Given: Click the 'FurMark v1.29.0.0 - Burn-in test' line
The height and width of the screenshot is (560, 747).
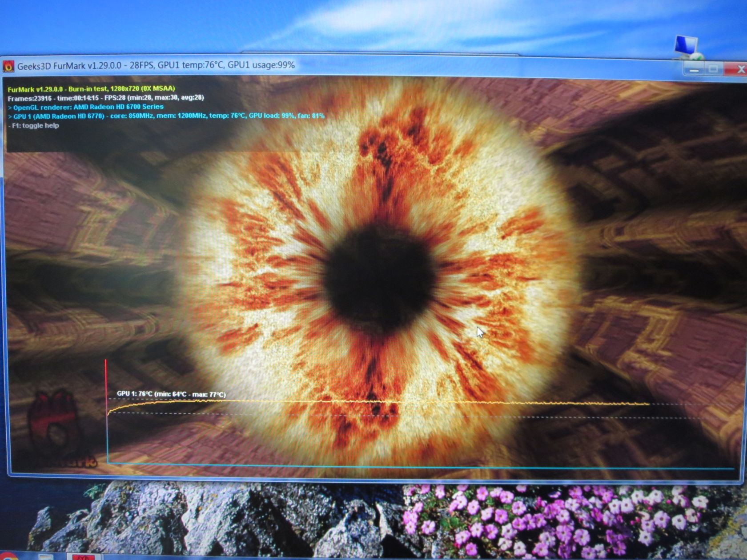Looking at the screenshot, I should coord(91,89).
